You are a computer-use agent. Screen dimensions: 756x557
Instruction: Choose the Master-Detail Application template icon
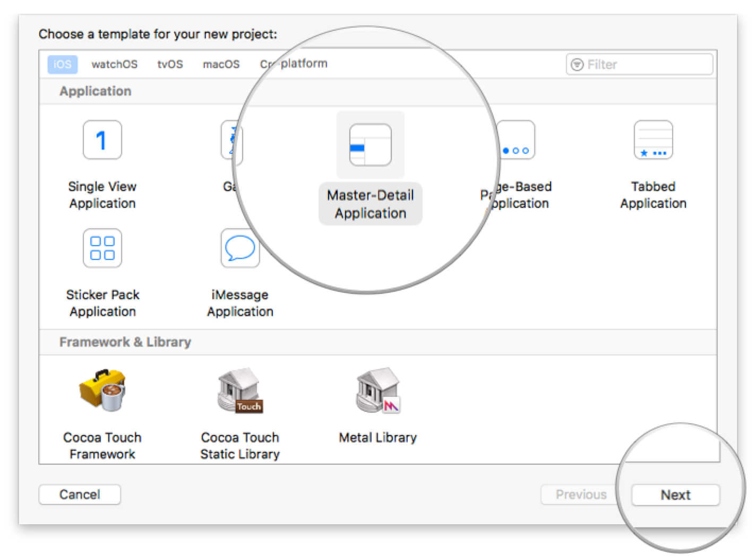(371, 145)
